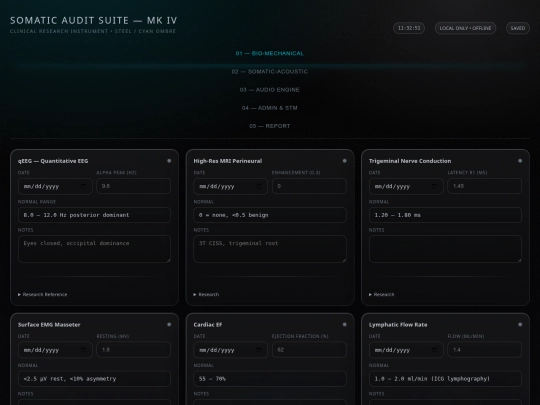Click the qEEG notes text area

coord(94,249)
